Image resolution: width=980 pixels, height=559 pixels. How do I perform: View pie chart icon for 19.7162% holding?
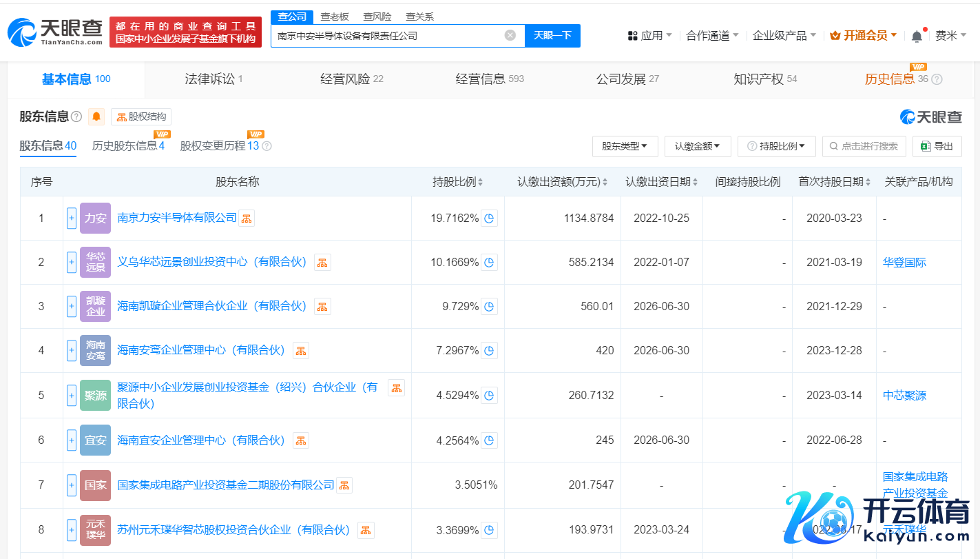click(489, 218)
